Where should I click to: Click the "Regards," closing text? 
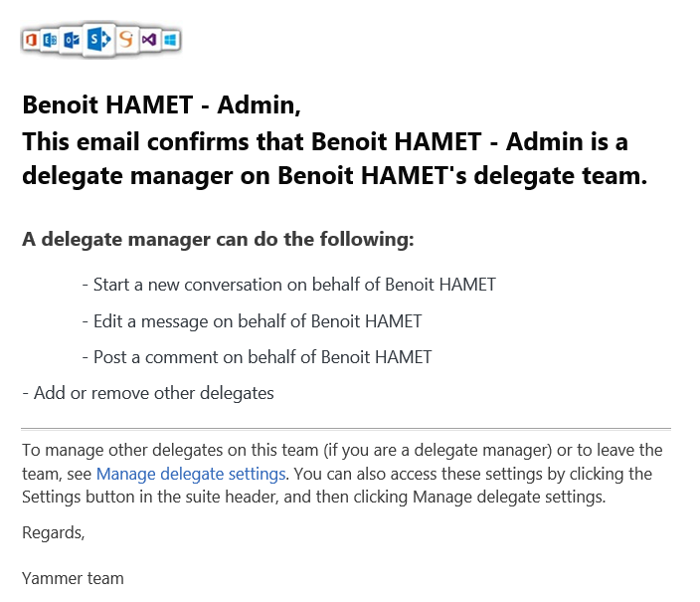click(54, 533)
